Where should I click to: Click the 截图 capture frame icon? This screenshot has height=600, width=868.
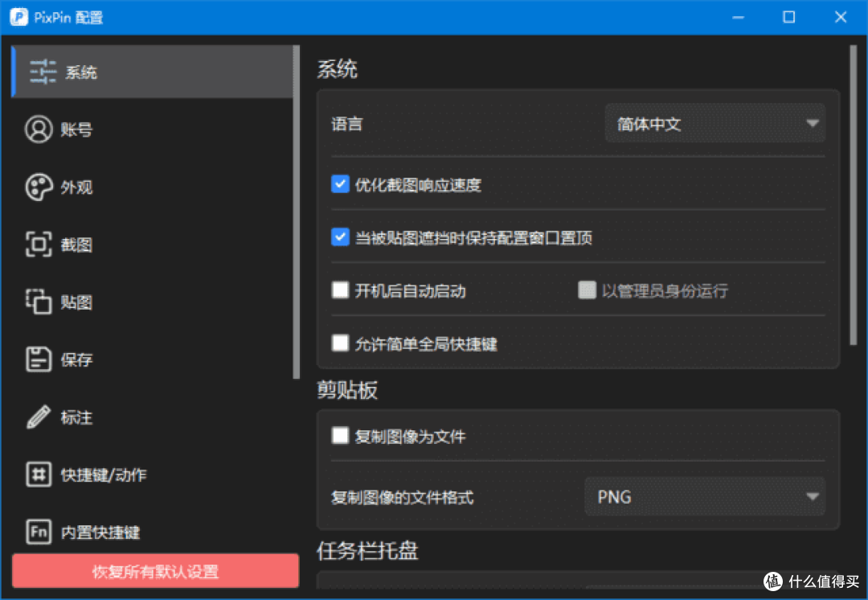[39, 245]
